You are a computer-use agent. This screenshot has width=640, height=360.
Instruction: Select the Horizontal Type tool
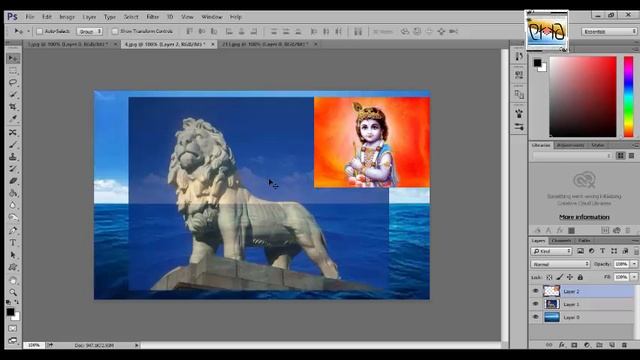coord(13,242)
